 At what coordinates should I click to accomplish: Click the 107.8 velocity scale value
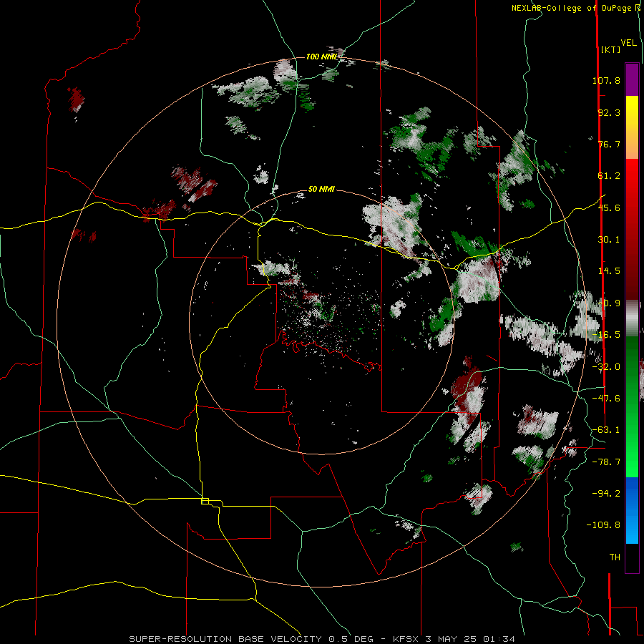coord(606,80)
